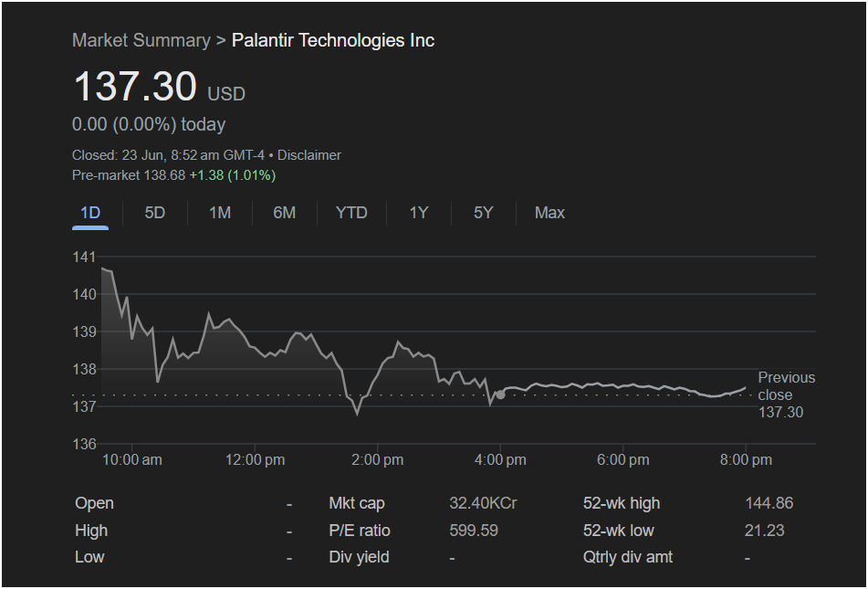
Task: Open the Disclaimer link
Action: [309, 155]
